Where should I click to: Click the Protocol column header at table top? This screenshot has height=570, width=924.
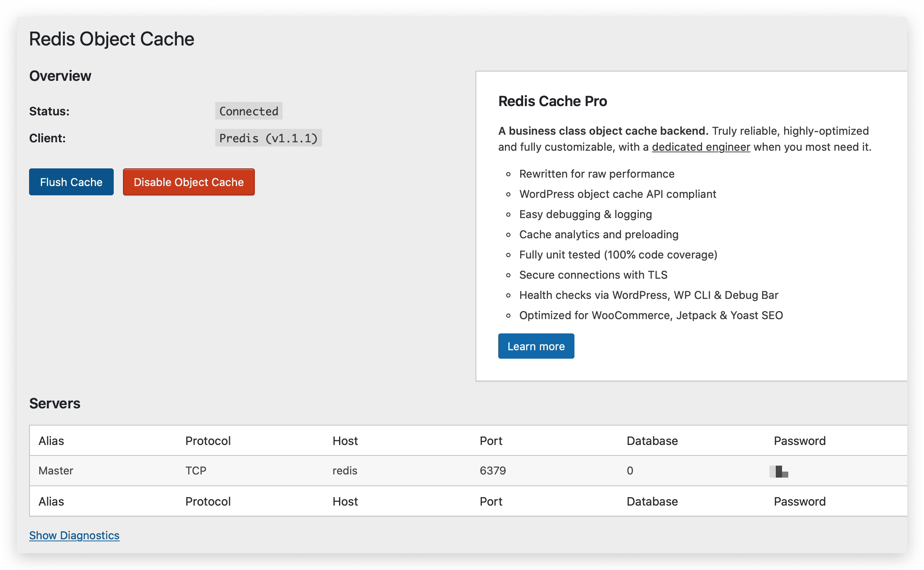(x=208, y=441)
